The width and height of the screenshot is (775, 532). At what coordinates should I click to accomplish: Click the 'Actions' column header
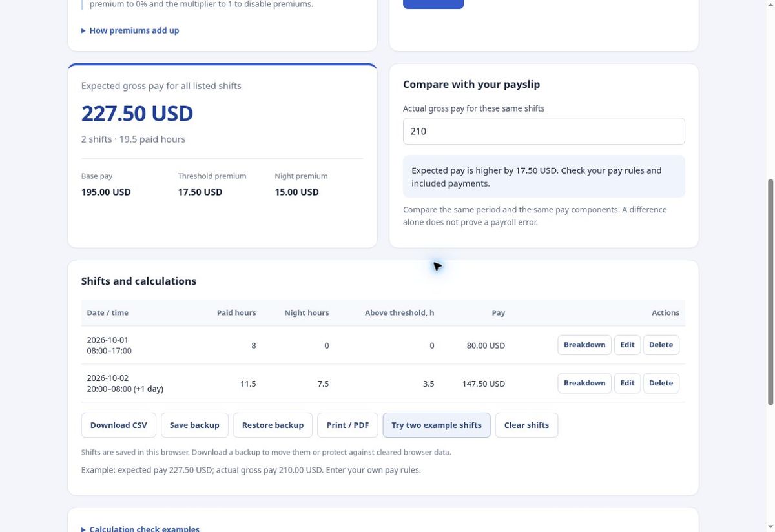coord(665,312)
